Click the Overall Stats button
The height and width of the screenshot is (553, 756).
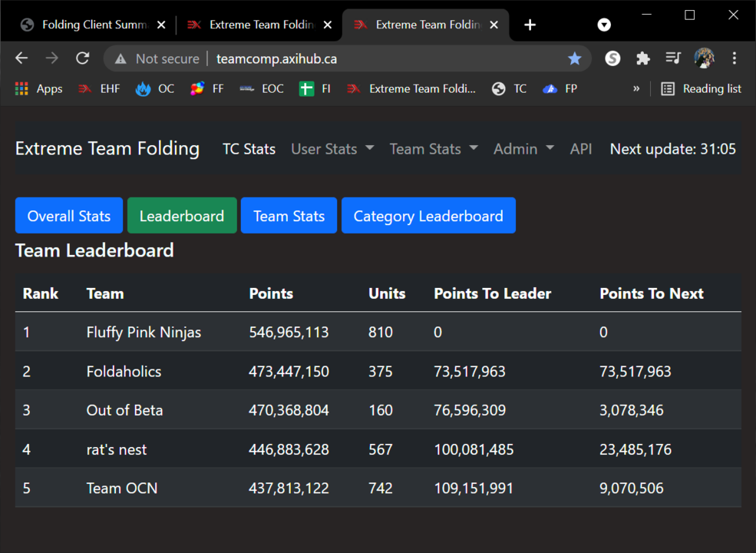click(69, 216)
